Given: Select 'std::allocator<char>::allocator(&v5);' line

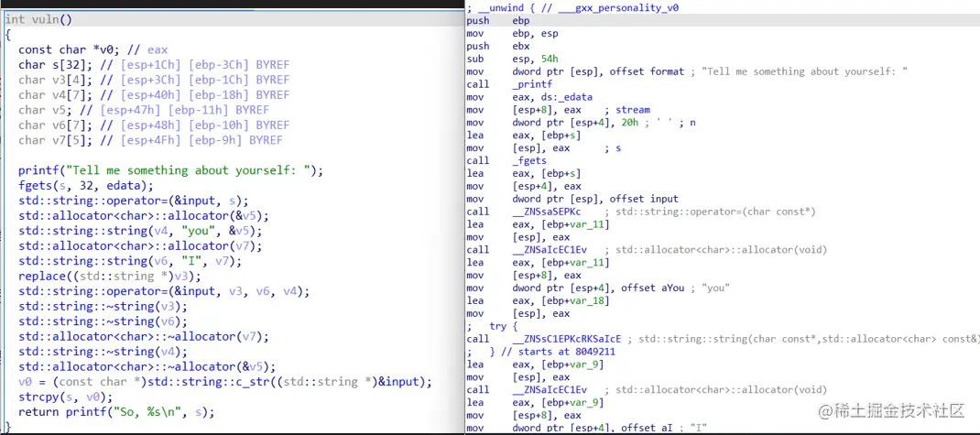Looking at the screenshot, I should tap(144, 215).
